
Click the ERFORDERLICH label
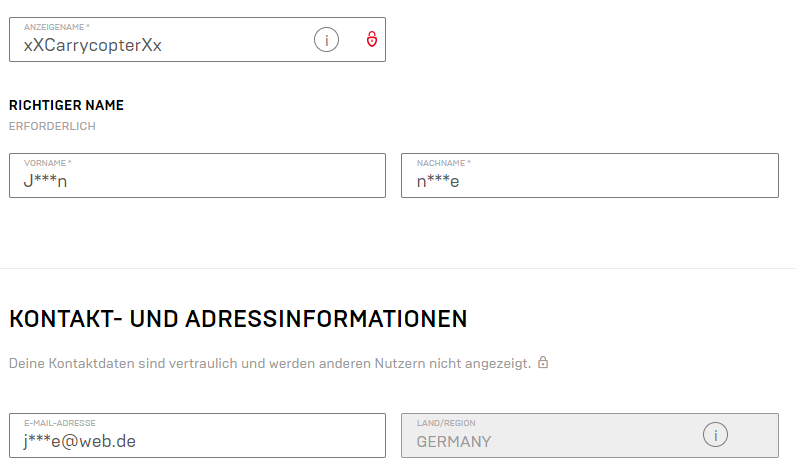click(x=52, y=126)
